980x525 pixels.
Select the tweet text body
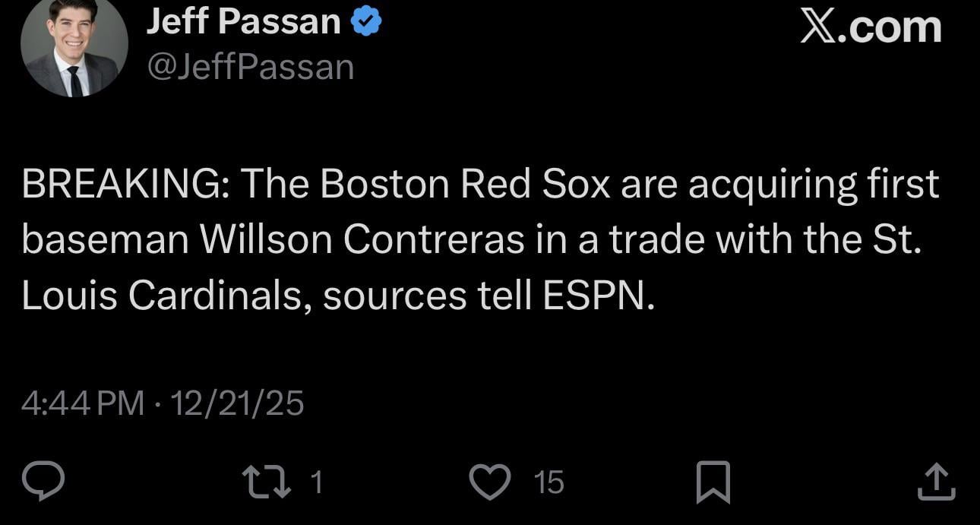point(479,238)
